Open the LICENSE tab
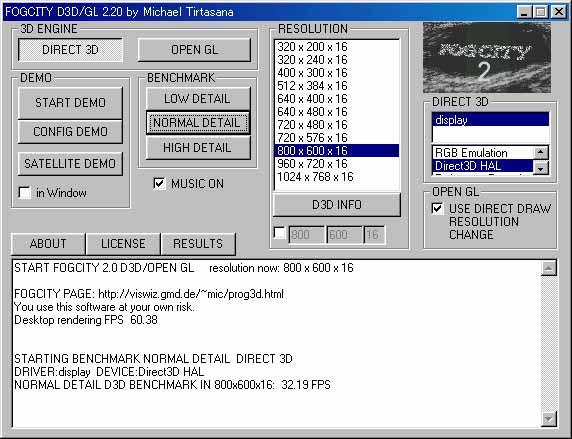572x439 pixels. pos(123,244)
